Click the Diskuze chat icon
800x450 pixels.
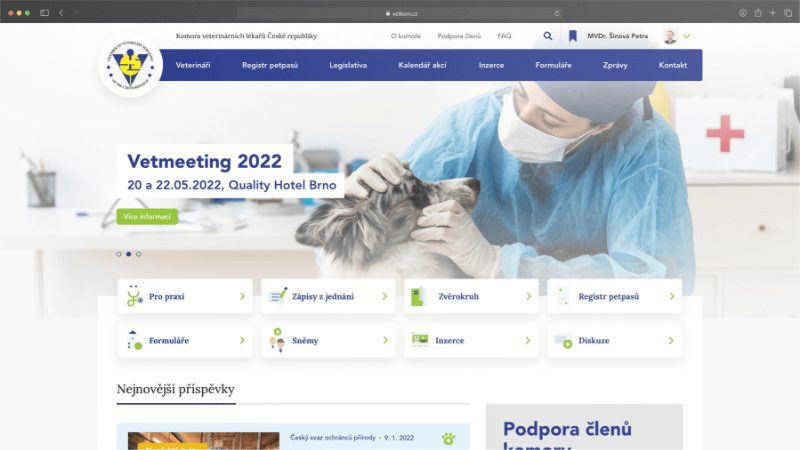563,341
